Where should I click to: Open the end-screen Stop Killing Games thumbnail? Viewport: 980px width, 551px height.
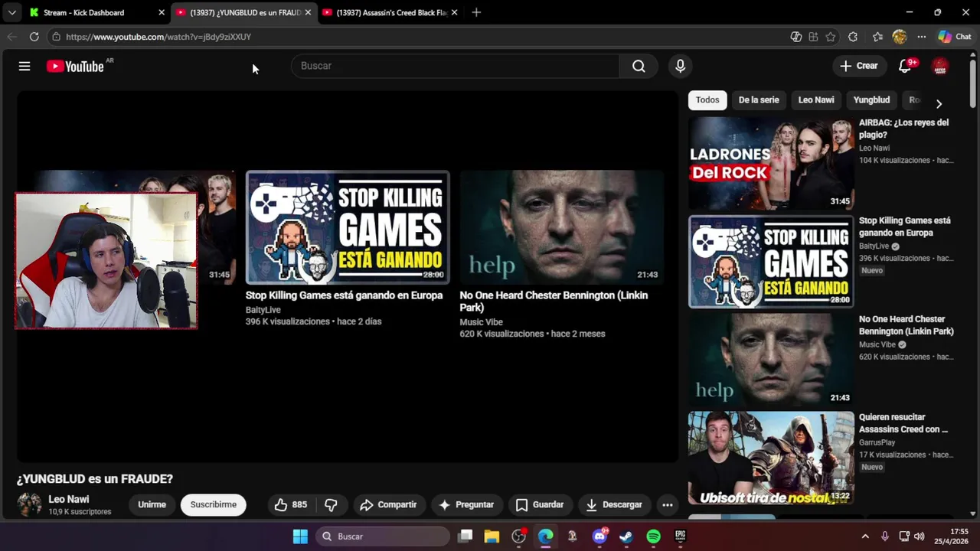(x=348, y=227)
